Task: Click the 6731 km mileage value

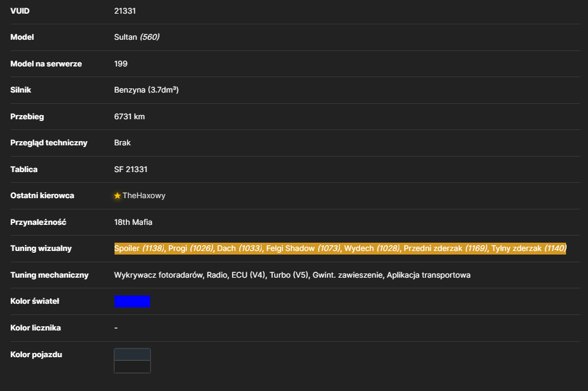Action: pyautogui.click(x=129, y=116)
